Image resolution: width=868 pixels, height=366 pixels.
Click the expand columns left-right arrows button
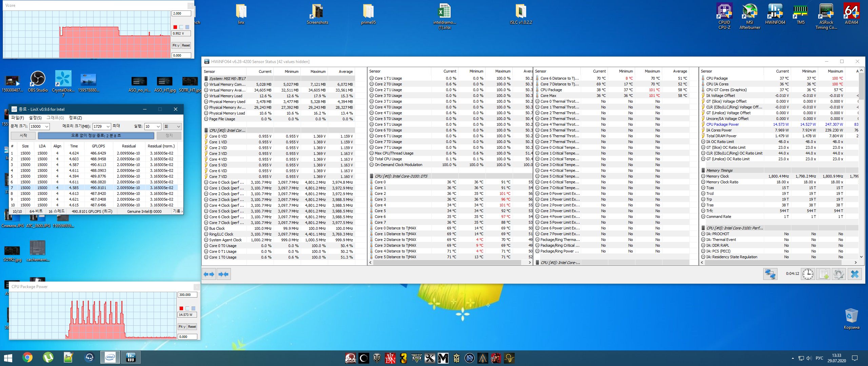click(x=209, y=274)
